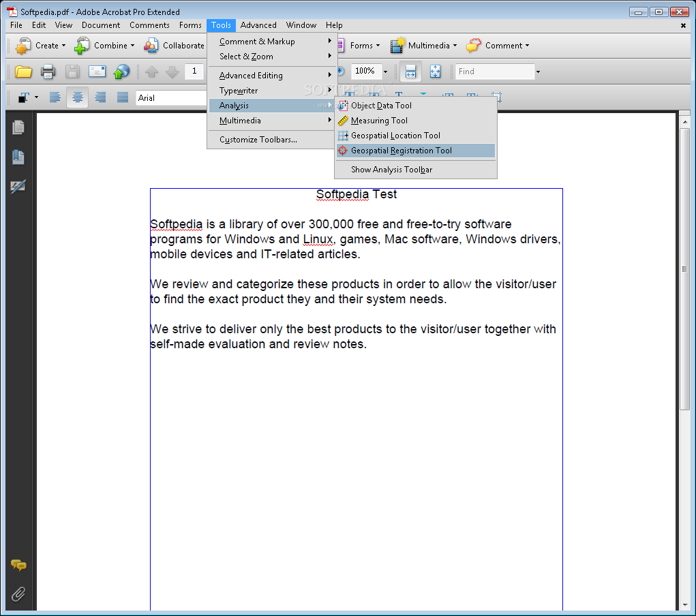Click the Find search field

click(495, 72)
